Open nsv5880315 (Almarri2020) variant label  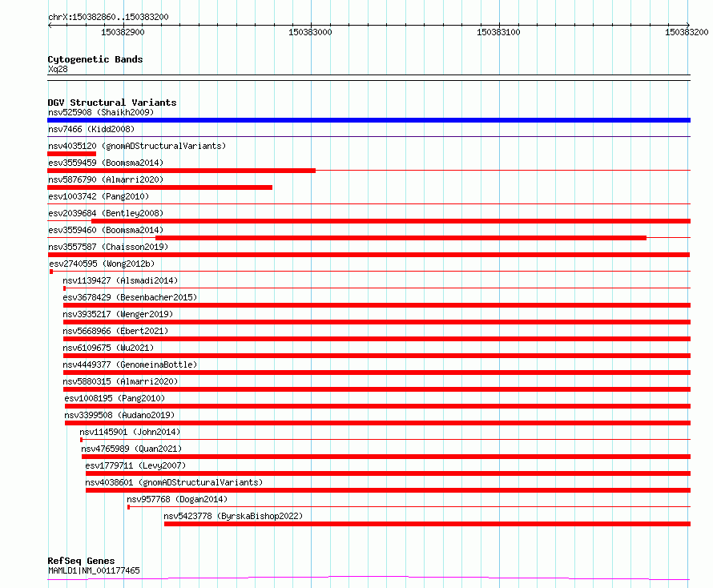120,381
